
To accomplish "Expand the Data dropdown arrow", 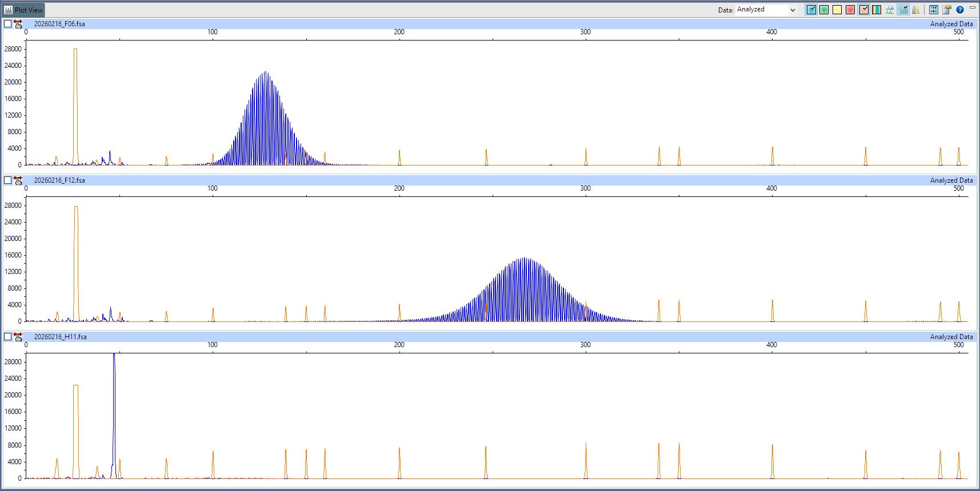I will pyautogui.click(x=793, y=10).
